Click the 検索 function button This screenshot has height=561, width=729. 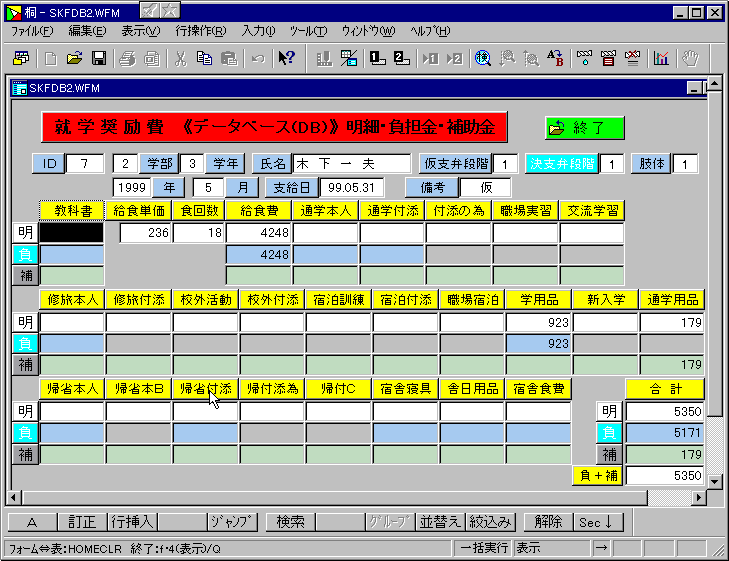click(x=291, y=522)
